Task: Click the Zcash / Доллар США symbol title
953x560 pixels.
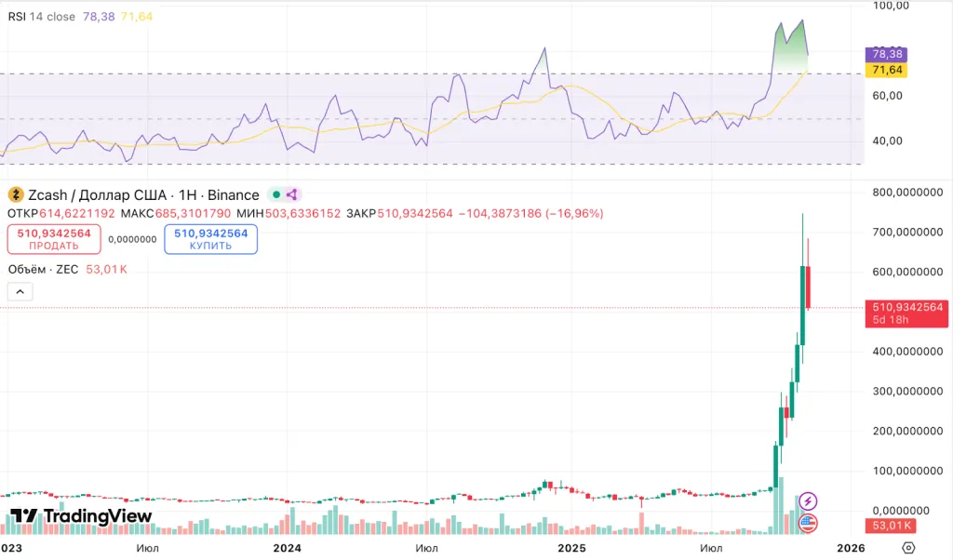Action: (x=143, y=195)
